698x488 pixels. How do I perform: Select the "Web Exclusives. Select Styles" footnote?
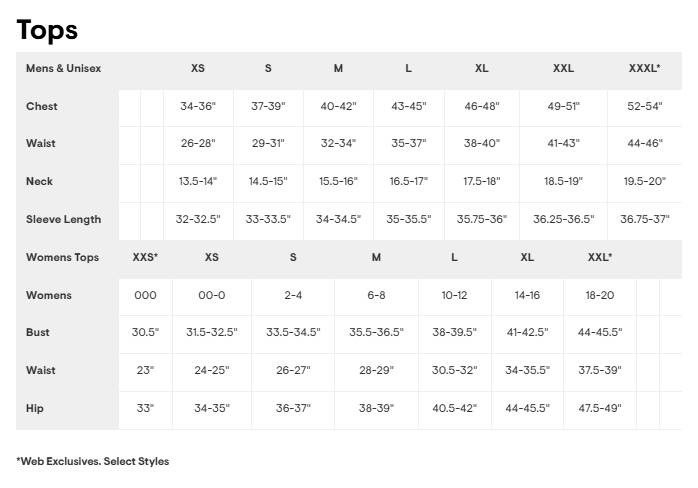(93, 461)
